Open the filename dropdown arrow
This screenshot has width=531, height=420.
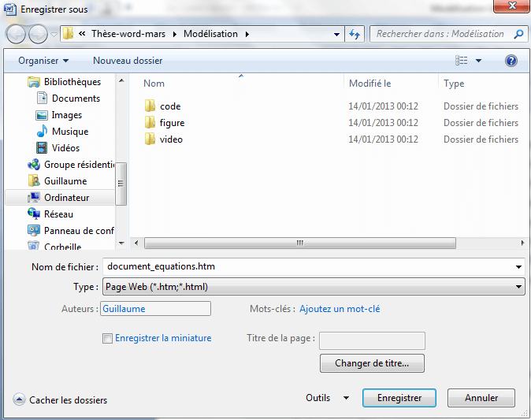click(518, 267)
